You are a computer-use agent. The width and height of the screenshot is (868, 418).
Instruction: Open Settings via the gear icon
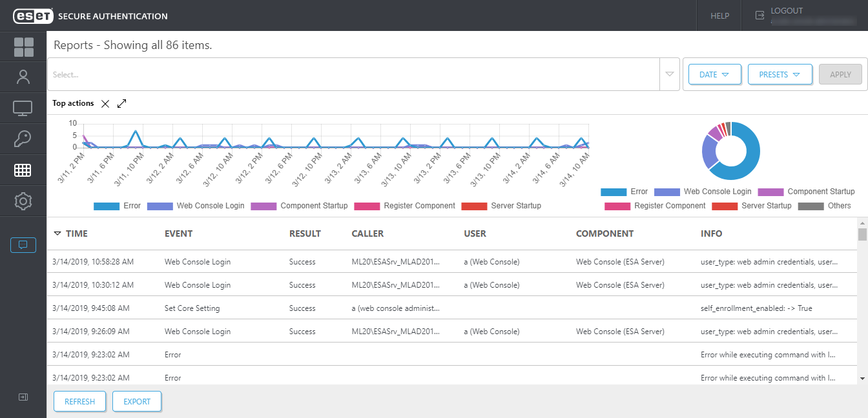coord(23,201)
